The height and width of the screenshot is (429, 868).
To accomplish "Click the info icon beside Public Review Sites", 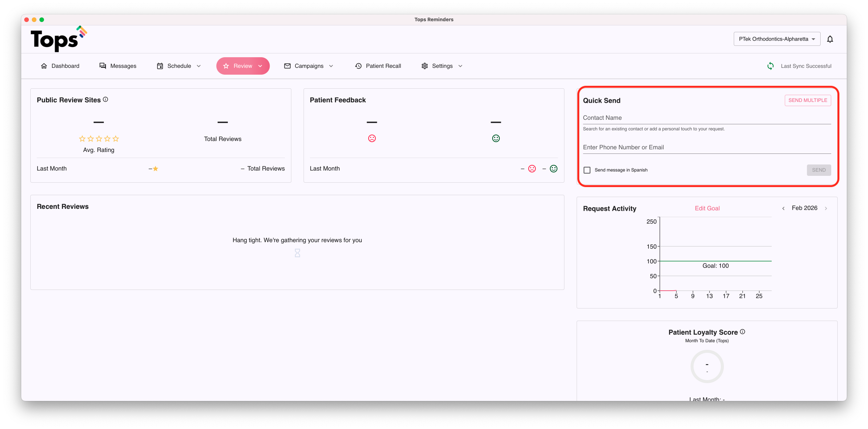I will click(105, 99).
